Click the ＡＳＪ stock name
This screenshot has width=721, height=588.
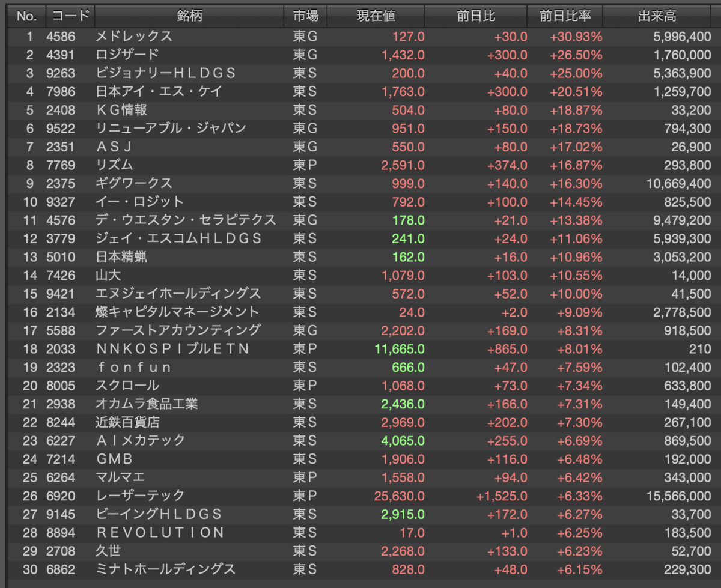coord(114,147)
